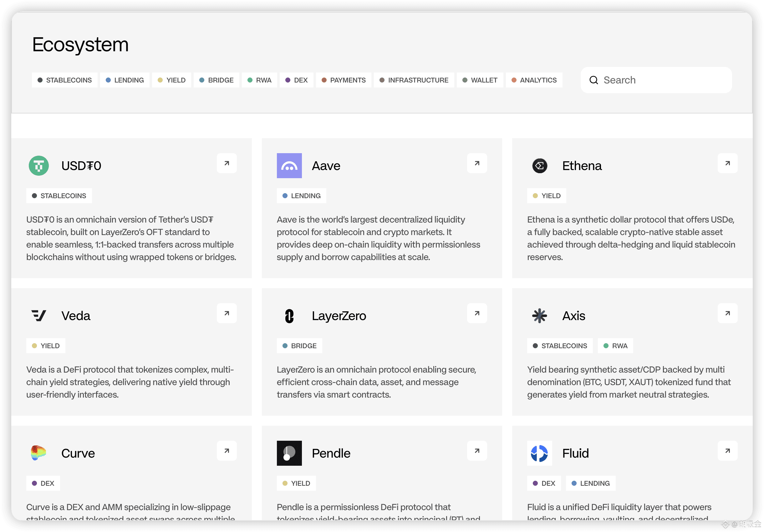Open the Pendle external link arrow

[x=477, y=451]
